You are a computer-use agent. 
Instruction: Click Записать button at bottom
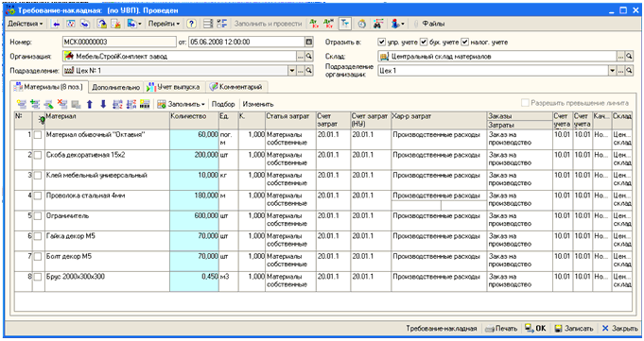tap(574, 329)
